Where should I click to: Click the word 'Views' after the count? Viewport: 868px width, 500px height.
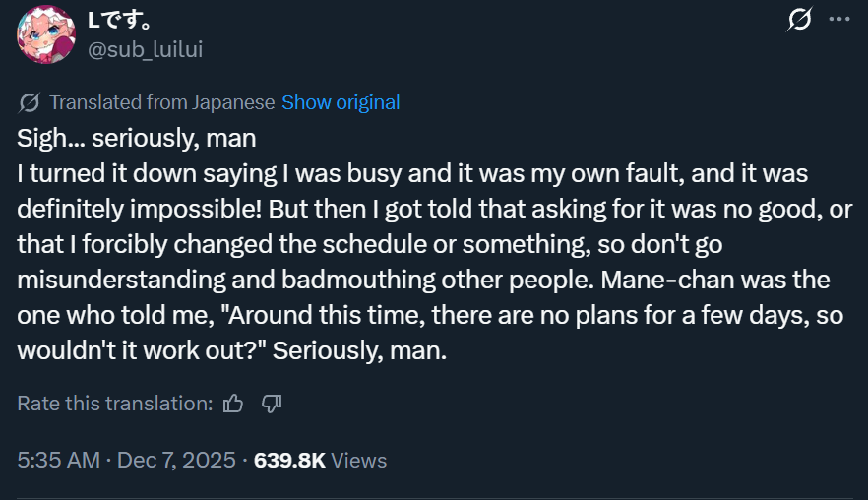(358, 460)
